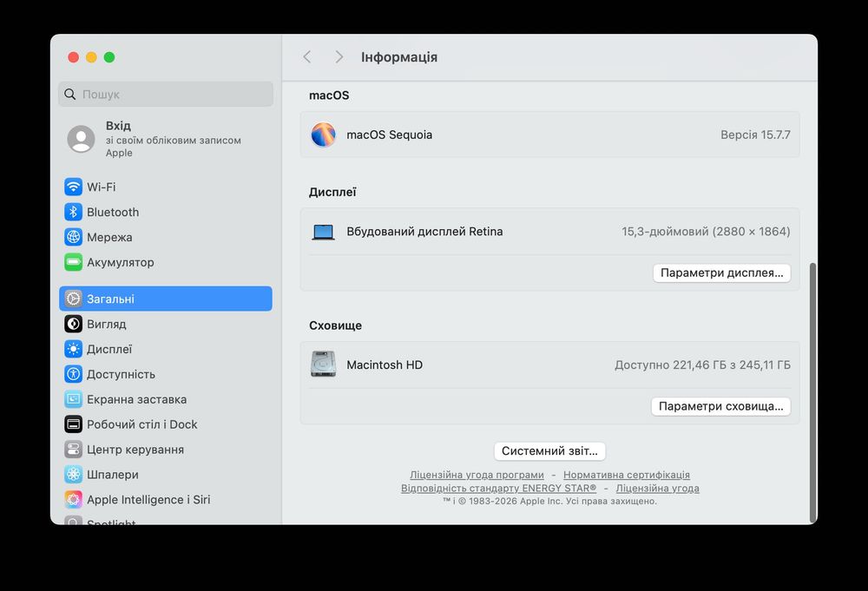Image resolution: width=868 pixels, height=591 pixels.
Task: Open Відповідність стандарту ENERGY STAR link
Action: tap(499, 488)
